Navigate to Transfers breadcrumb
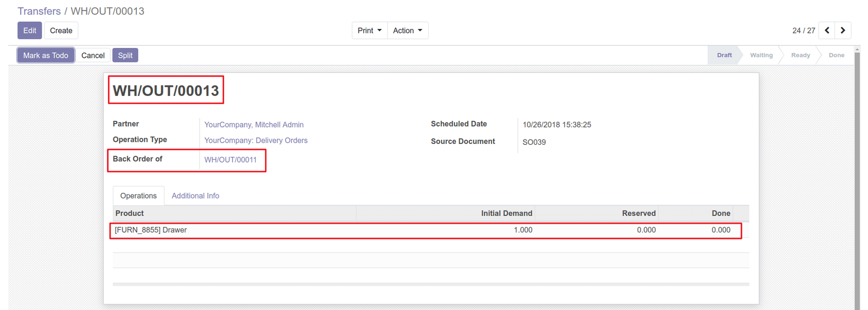Viewport: 868px width, 310px height. click(x=39, y=11)
